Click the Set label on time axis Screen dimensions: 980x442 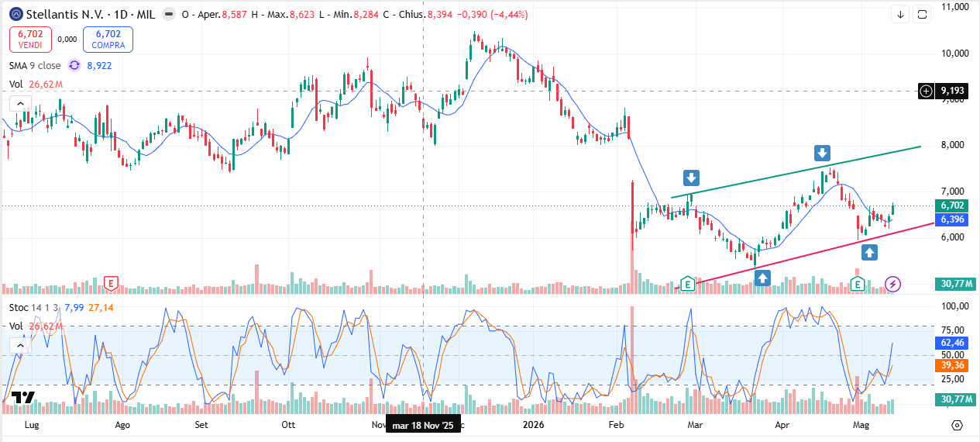point(201,425)
